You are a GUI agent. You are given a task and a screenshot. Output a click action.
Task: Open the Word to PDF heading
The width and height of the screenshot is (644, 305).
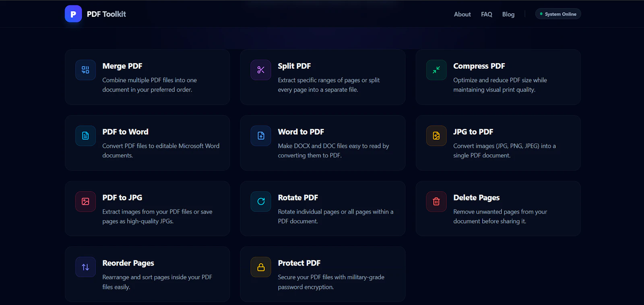tap(301, 132)
